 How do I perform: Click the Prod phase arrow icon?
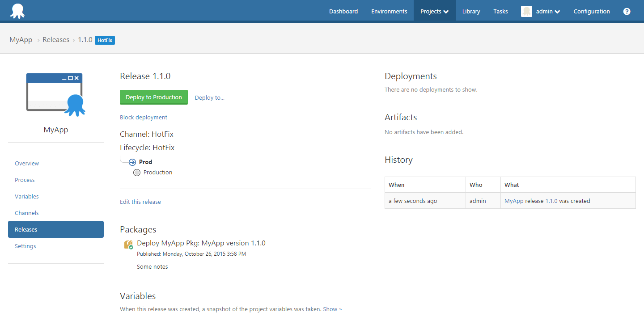[132, 162]
